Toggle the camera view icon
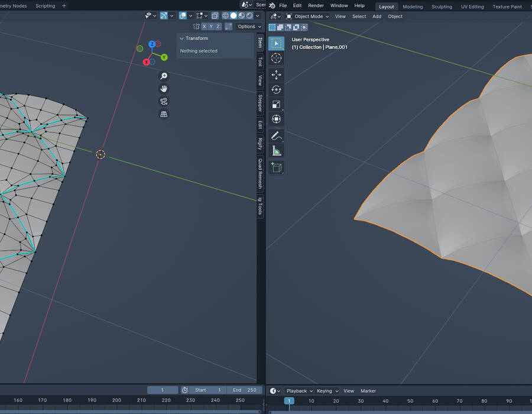The height and width of the screenshot is (414, 532). (164, 101)
